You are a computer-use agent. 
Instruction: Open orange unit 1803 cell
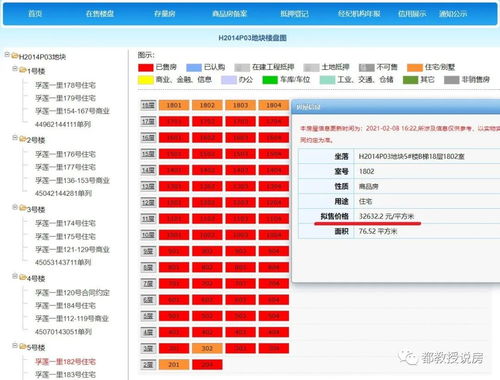point(240,105)
